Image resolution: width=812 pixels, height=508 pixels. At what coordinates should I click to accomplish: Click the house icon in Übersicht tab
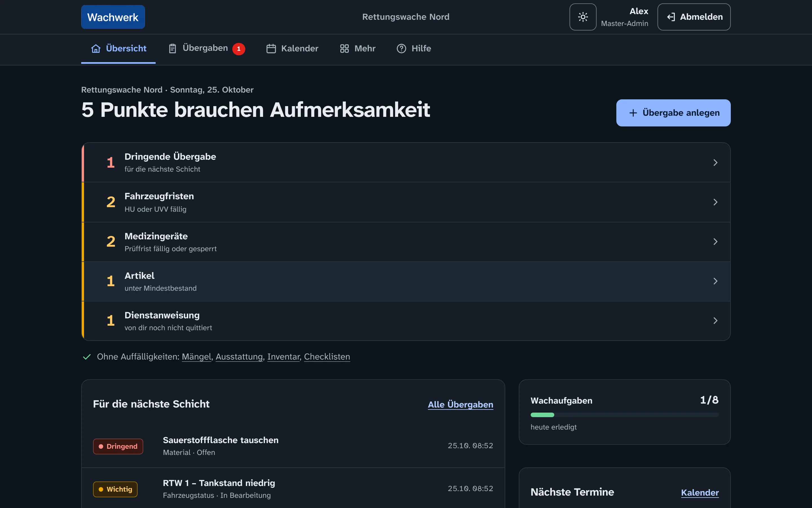click(x=96, y=49)
